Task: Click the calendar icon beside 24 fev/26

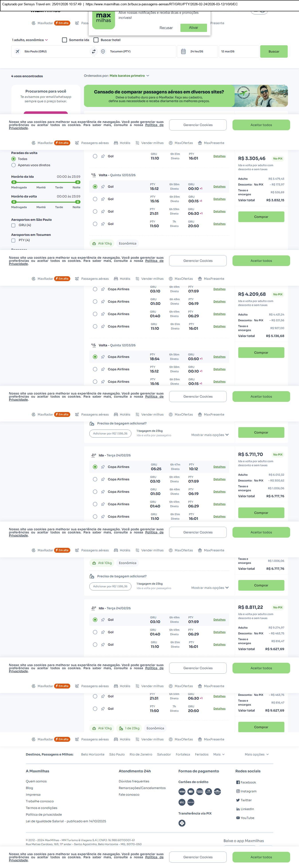Action: (184, 51)
